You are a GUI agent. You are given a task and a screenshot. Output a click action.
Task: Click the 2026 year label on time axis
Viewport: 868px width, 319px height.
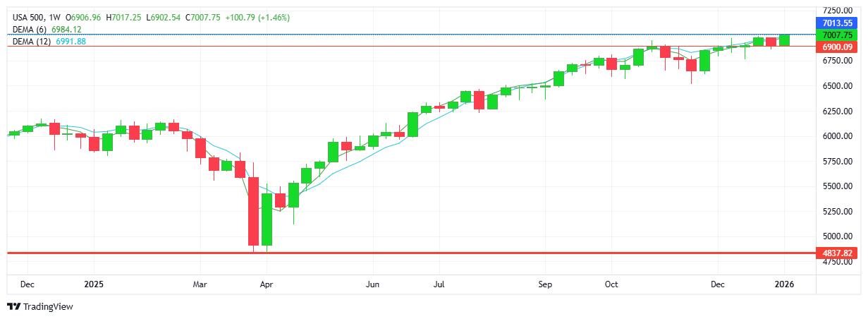(x=784, y=285)
